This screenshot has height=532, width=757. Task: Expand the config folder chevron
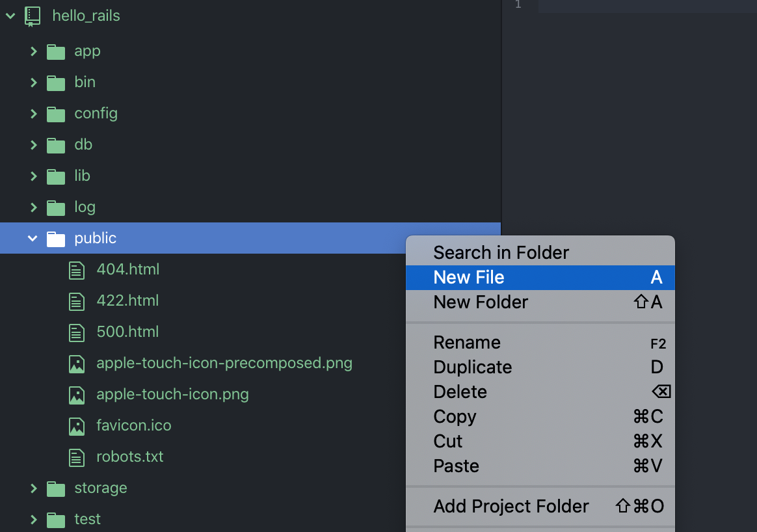[33, 114]
